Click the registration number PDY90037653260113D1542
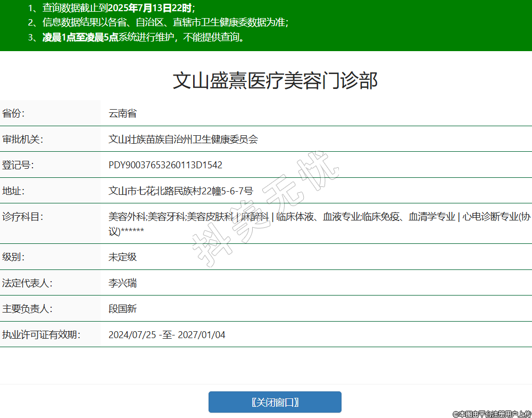Screen dimensions: 532x418 (x=165, y=165)
